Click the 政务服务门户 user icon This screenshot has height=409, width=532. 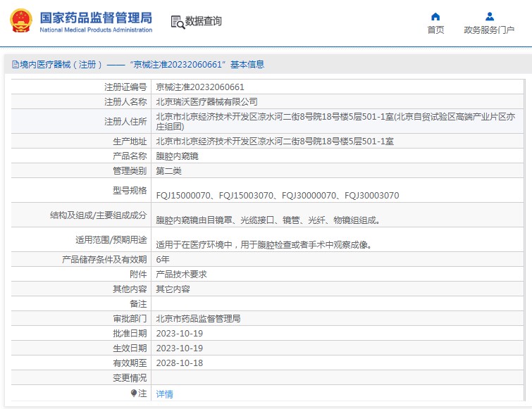[x=490, y=16]
